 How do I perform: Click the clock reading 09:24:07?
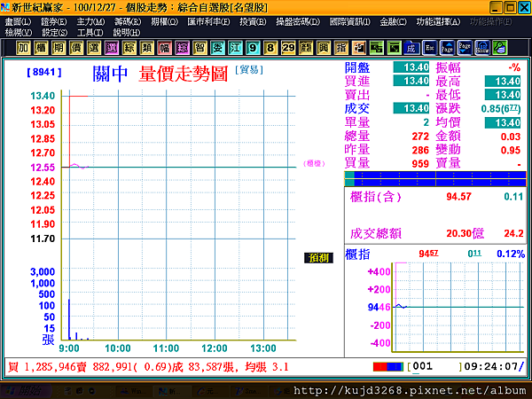490,367
